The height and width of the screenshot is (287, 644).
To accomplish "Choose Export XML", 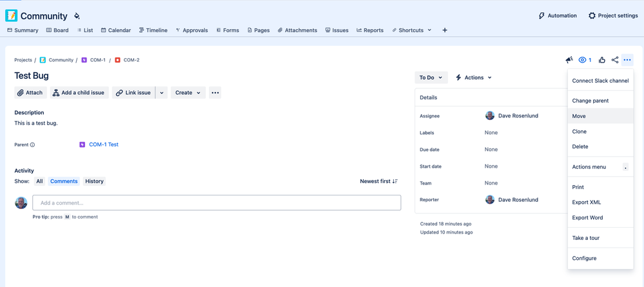I will click(x=600, y=203).
